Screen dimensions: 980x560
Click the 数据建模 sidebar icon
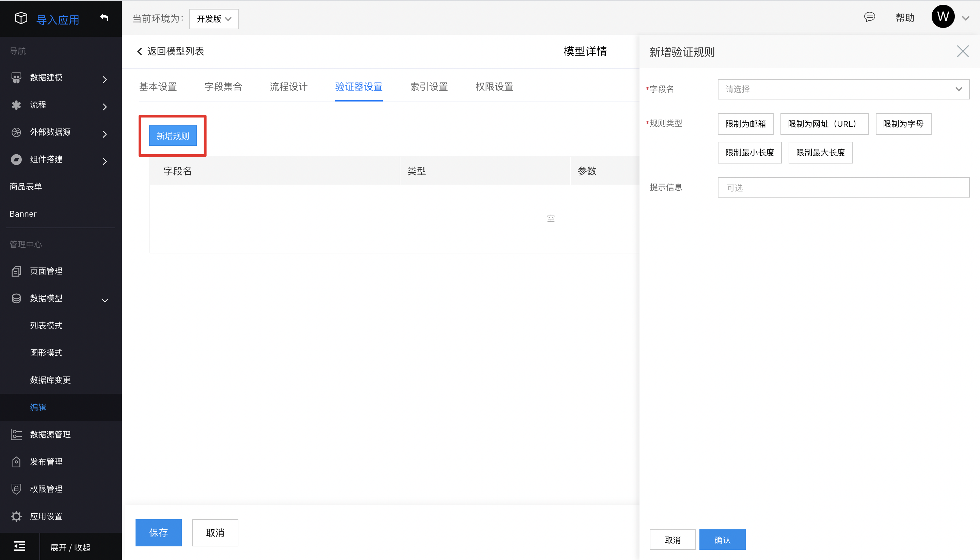pos(16,78)
